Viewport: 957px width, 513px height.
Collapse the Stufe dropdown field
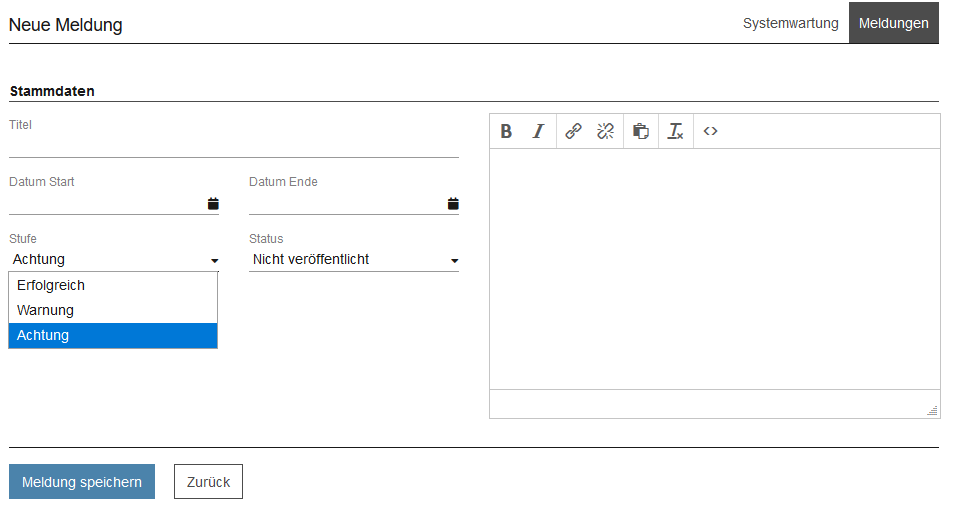click(114, 260)
